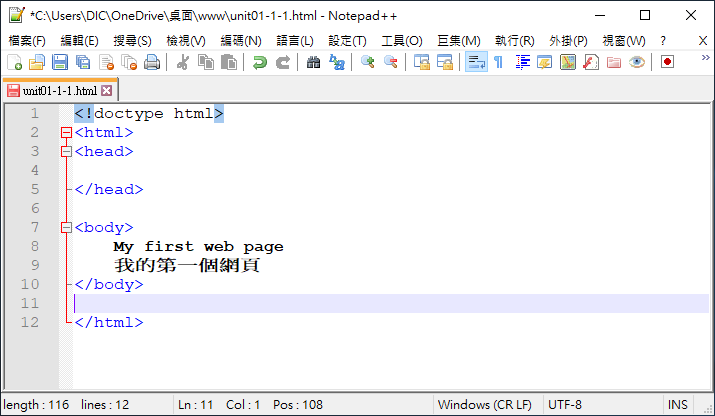Click the Zoom In magnifier icon

[x=367, y=62]
